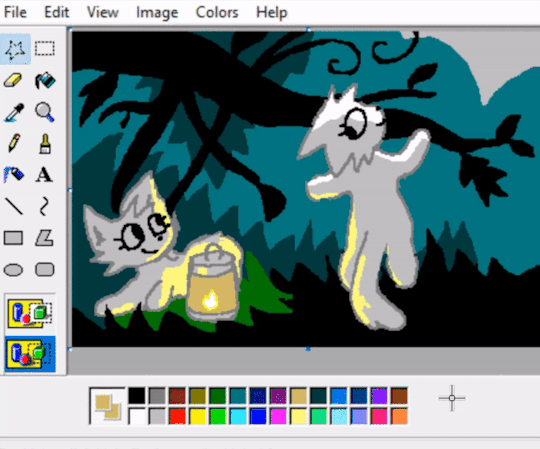Viewport: 540px width, 449px height.
Task: Select the tan color swatch in top row
Action: [298, 396]
